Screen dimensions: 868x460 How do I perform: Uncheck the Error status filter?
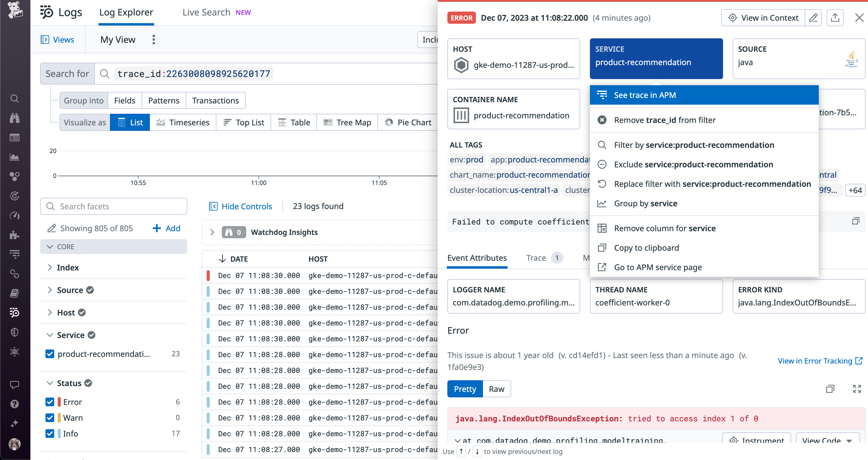(x=50, y=402)
